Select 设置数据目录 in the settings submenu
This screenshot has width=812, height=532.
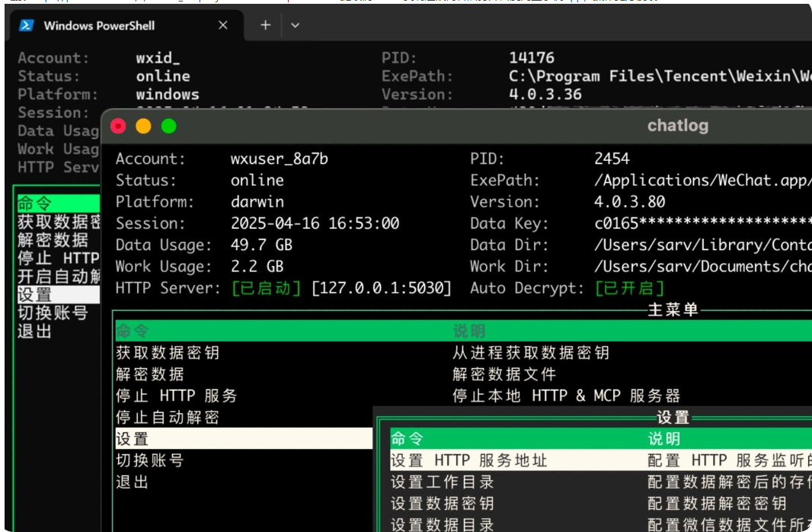pos(443,524)
